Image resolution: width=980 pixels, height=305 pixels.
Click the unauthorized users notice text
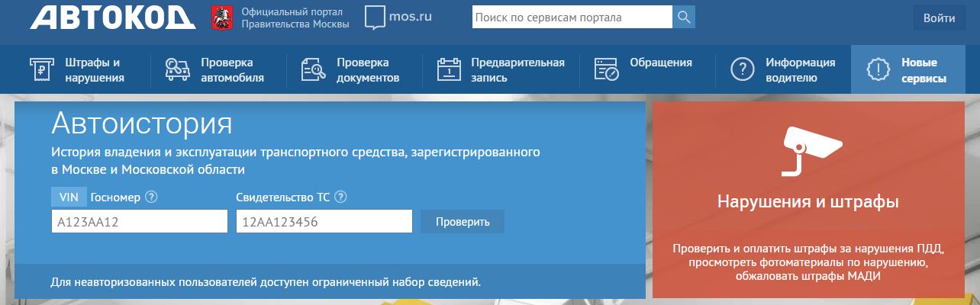click(x=266, y=283)
